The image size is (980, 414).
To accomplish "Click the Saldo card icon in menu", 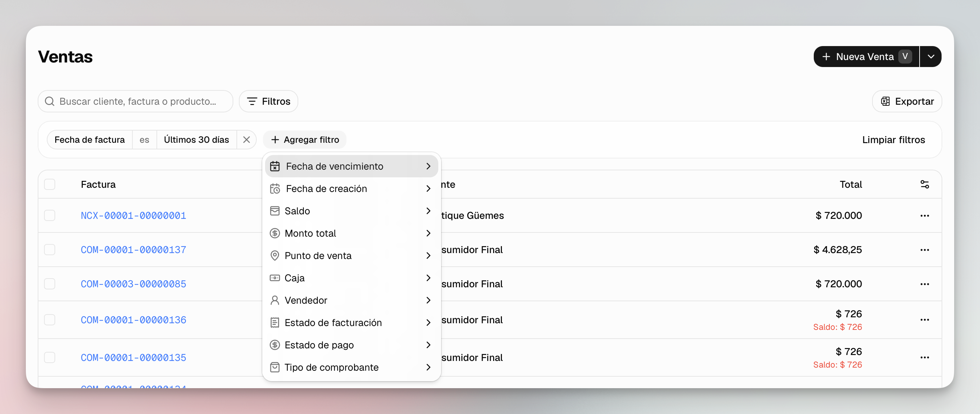I will [x=275, y=211].
